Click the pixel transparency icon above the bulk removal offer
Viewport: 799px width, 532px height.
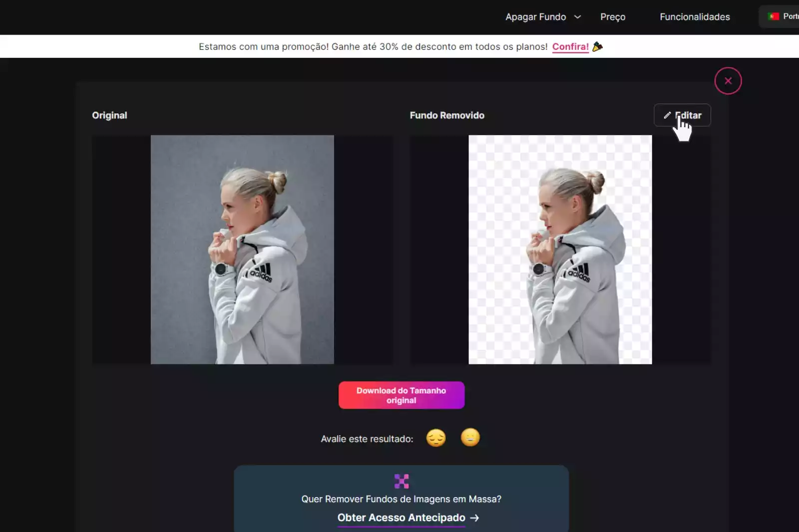coord(401,481)
